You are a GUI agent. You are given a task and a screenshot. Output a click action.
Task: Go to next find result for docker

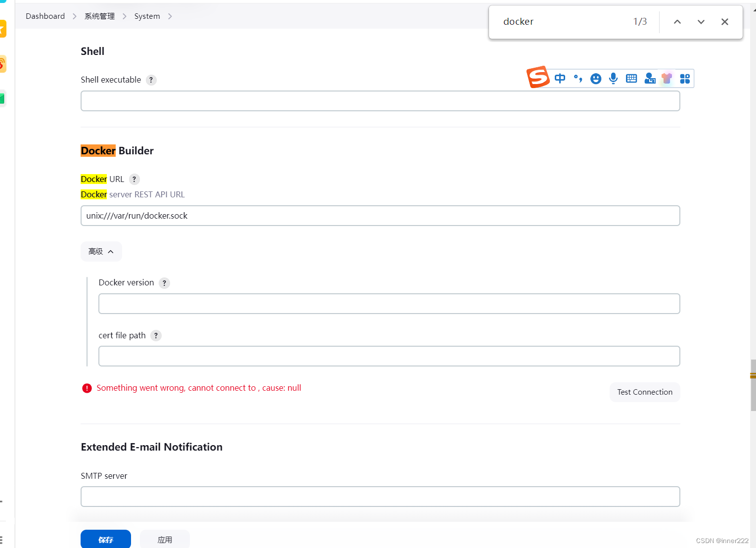pyautogui.click(x=701, y=22)
